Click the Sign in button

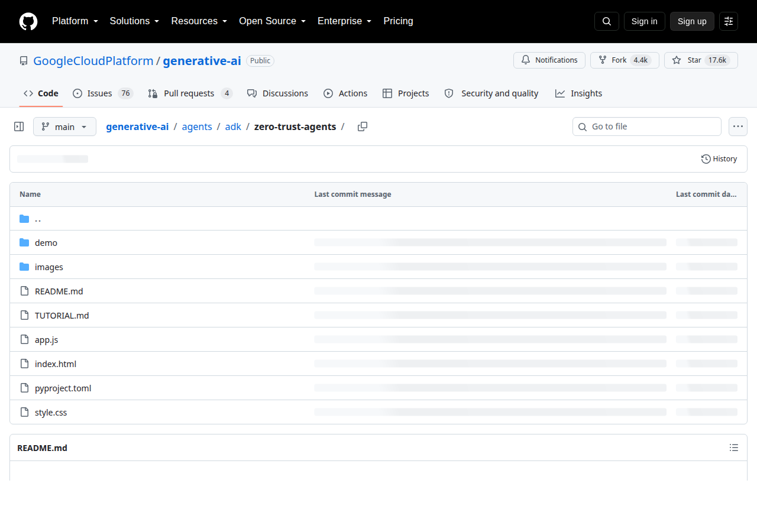pos(644,21)
